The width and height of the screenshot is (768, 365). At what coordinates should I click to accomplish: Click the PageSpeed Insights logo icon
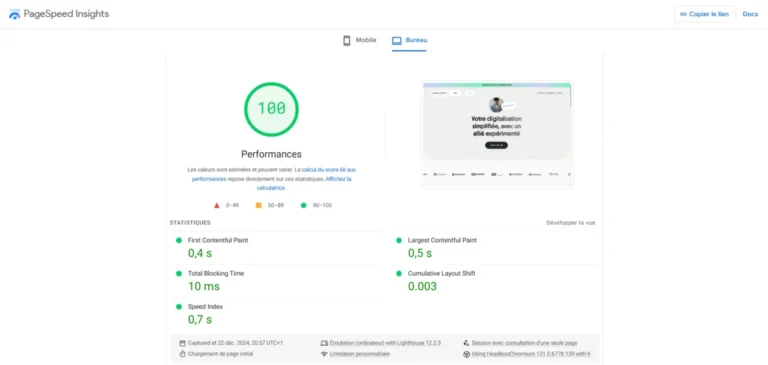15,14
